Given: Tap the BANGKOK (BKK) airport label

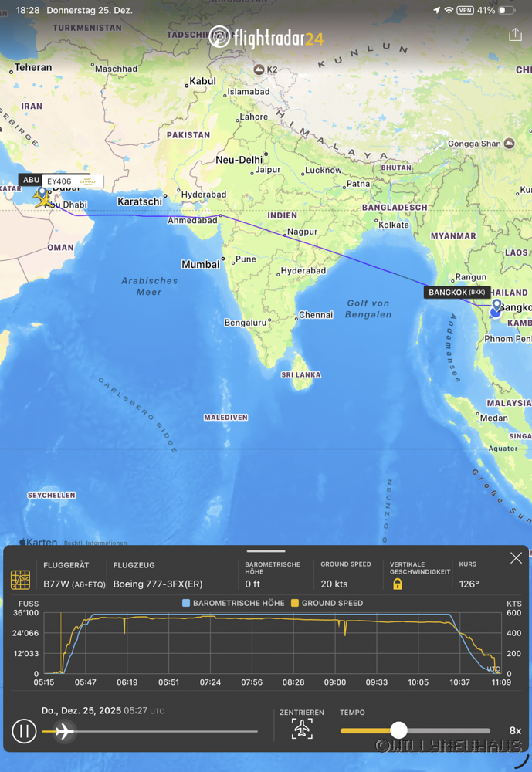Looking at the screenshot, I should pos(456,293).
